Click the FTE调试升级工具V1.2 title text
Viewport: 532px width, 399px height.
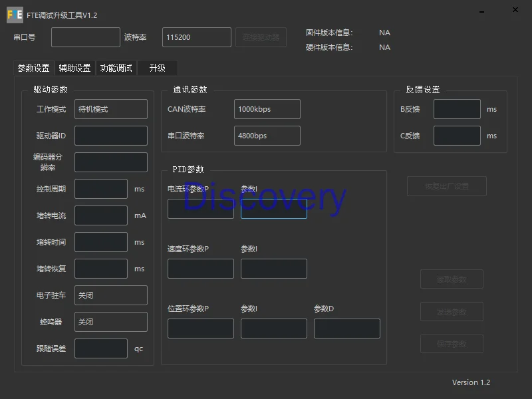tap(62, 15)
